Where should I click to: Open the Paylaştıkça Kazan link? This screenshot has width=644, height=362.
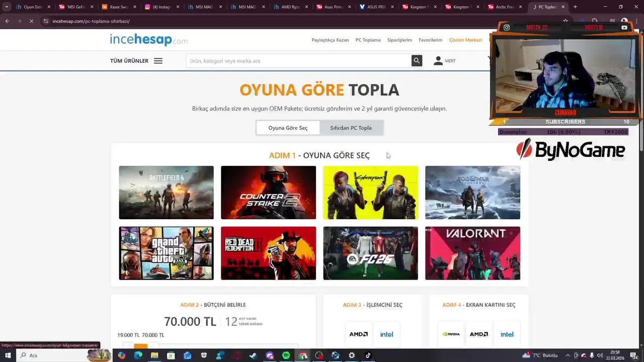[330, 40]
